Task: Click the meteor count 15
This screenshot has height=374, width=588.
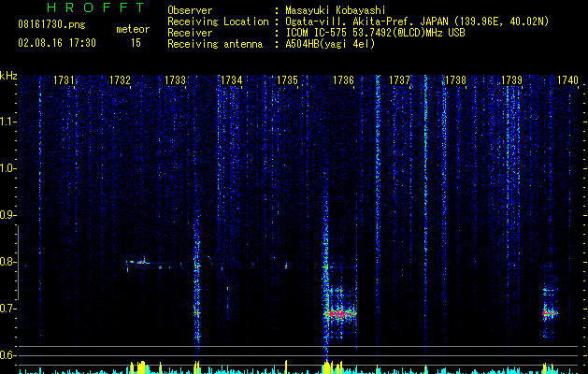Action: pos(136,43)
